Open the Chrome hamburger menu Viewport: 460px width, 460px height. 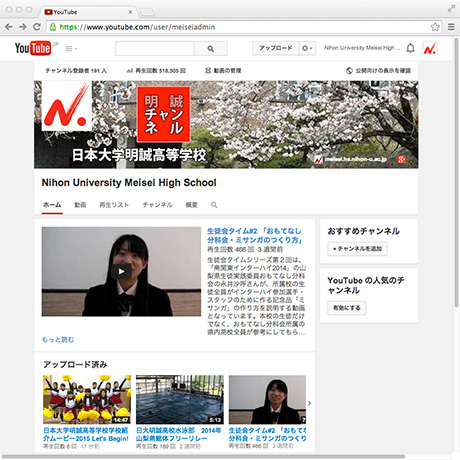pyautogui.click(x=451, y=27)
